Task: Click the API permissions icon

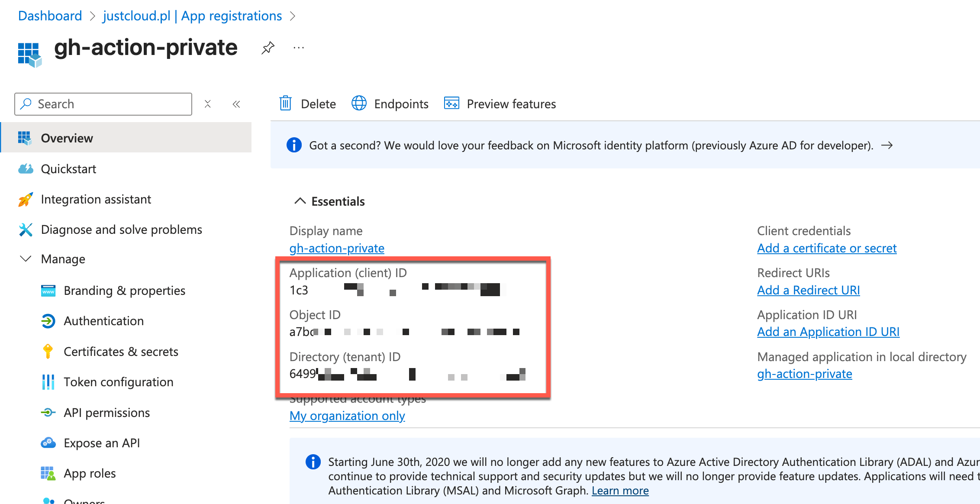Action: click(48, 412)
